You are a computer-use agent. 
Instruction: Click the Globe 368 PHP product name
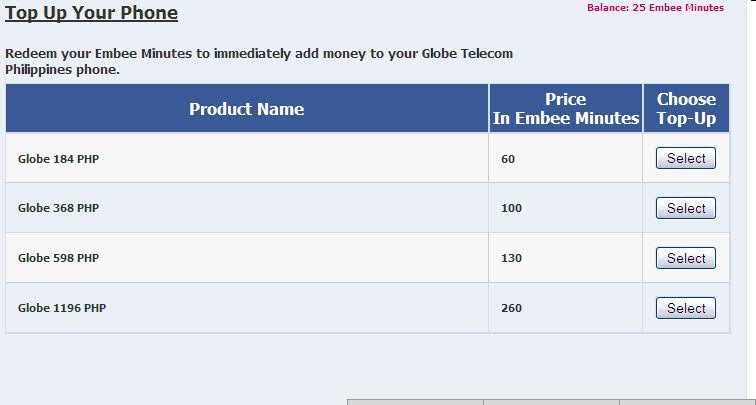click(58, 208)
